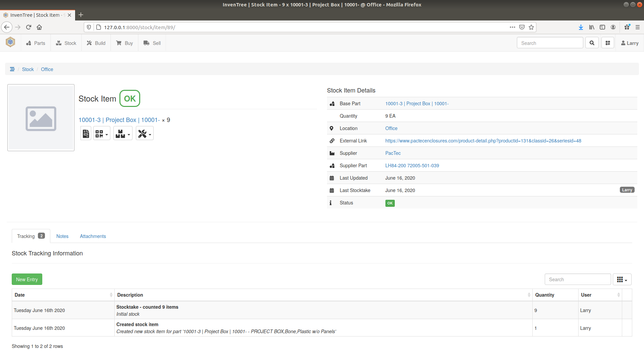Open the search magnifier in the navbar
This screenshot has width=644, height=362.
(x=592, y=43)
